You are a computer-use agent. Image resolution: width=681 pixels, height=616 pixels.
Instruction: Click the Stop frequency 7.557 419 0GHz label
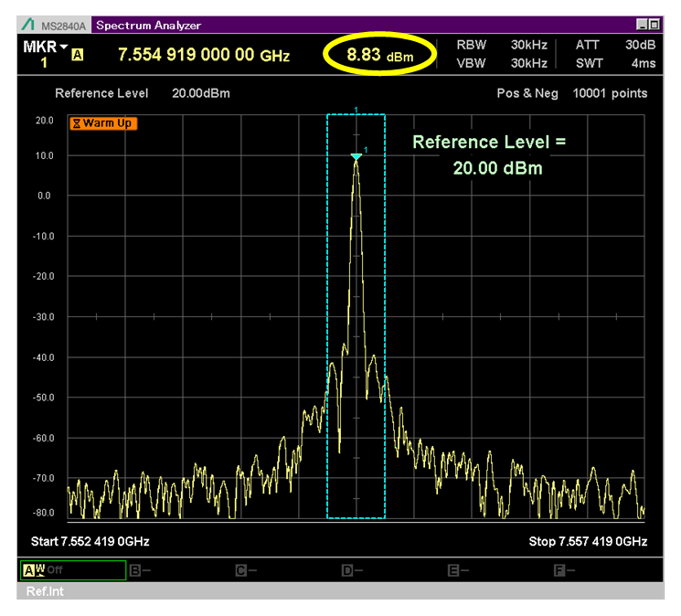(x=588, y=542)
